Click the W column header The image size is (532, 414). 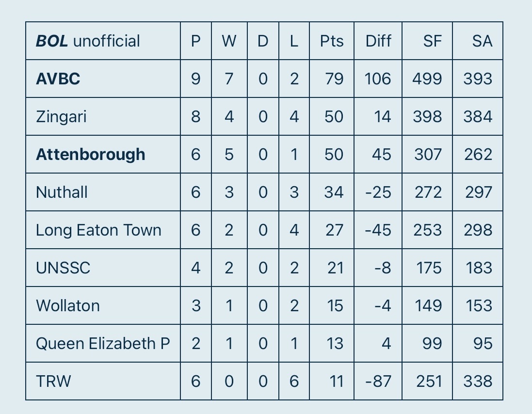click(229, 41)
